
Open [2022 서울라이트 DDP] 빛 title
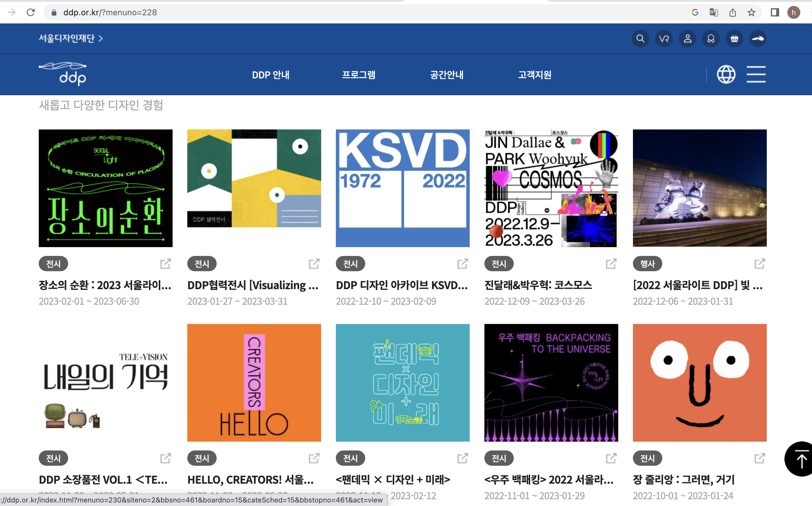click(698, 285)
